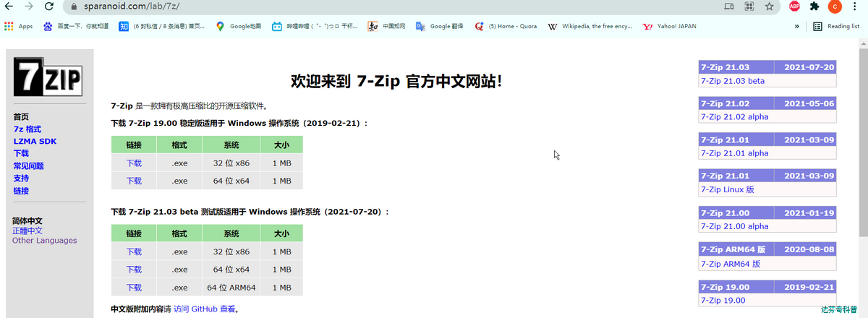
Task: Click the 7-Zip logo image
Action: tap(48, 77)
